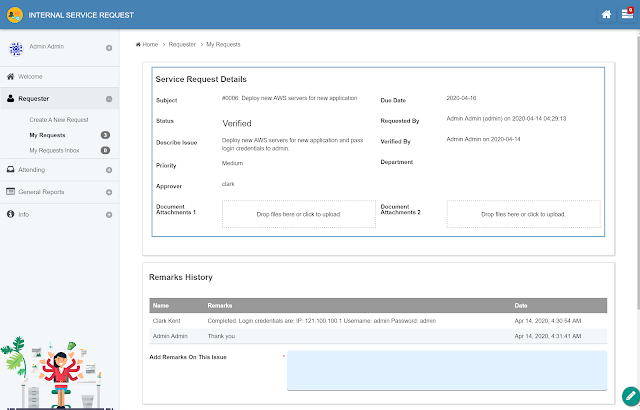Expand the Info section toggle
Image resolution: width=640 pixels, height=410 pixels.
109,215
